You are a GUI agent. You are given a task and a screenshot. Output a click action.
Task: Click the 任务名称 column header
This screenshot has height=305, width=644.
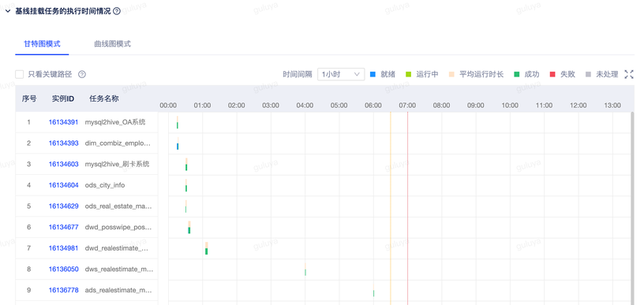pos(104,99)
